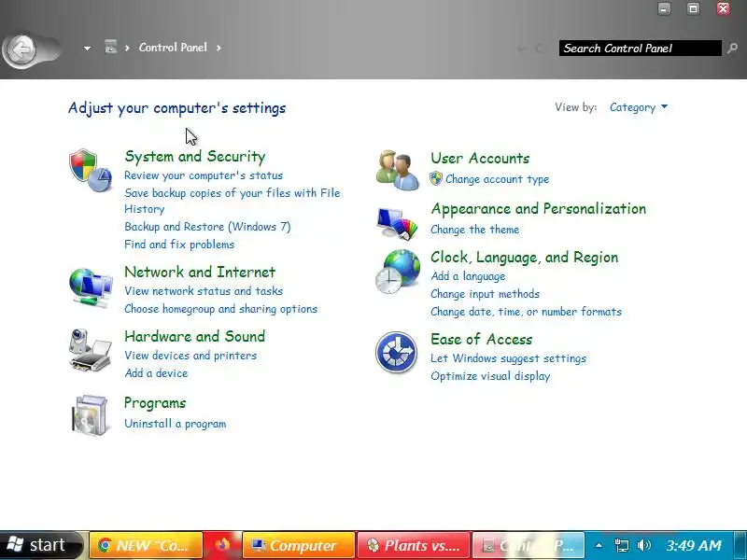Viewport: 747px width, 560px height.
Task: Click the network tray icon
Action: point(621,545)
